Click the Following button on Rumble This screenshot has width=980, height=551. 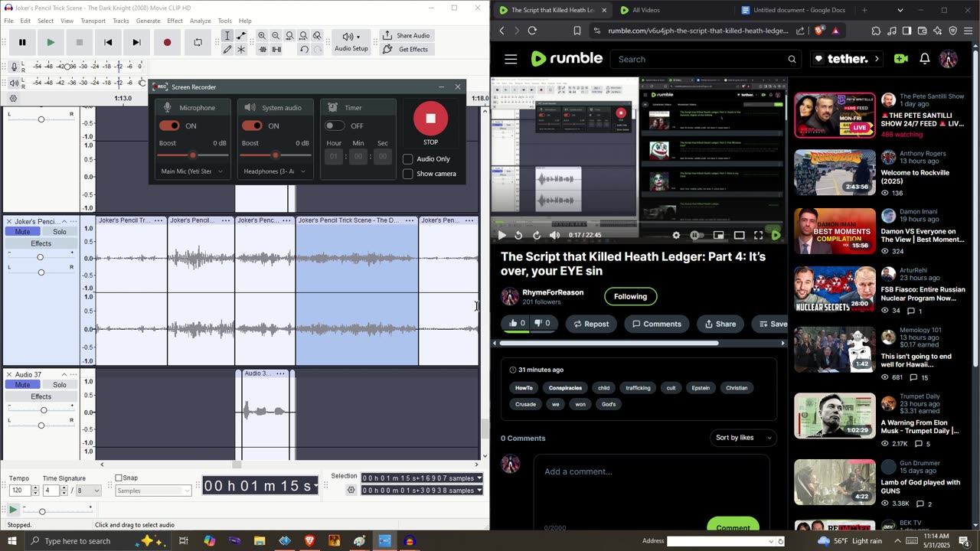tap(630, 296)
